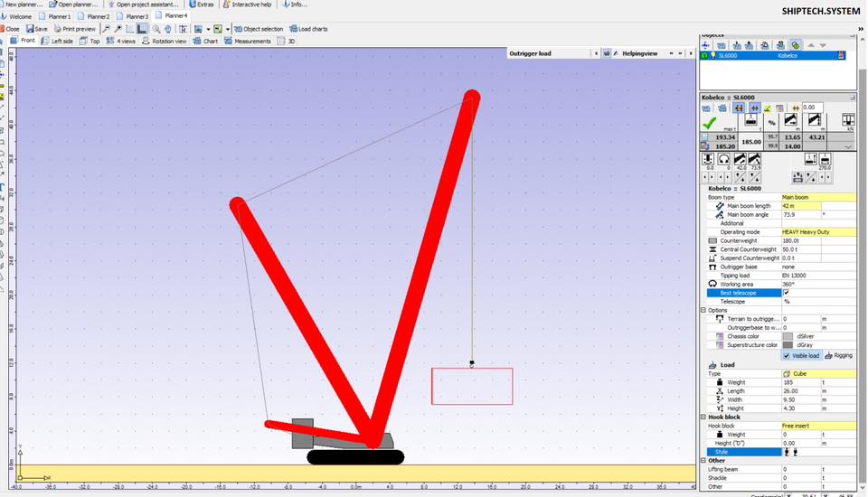Select the pan hand tool

click(168, 29)
